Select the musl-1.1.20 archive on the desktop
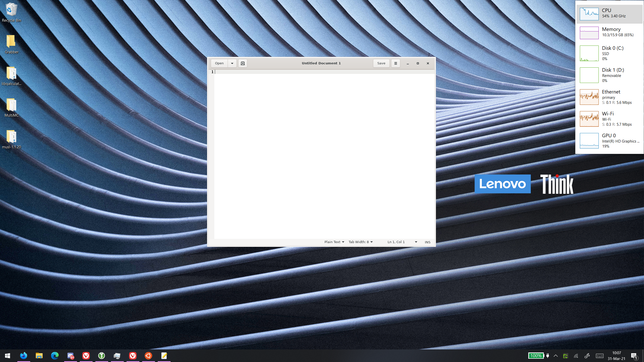644x362 pixels. pos(11,139)
